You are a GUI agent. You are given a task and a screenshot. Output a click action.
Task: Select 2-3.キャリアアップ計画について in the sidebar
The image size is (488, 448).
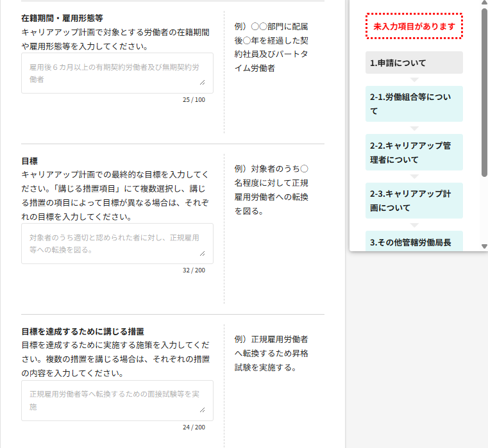pos(414,201)
